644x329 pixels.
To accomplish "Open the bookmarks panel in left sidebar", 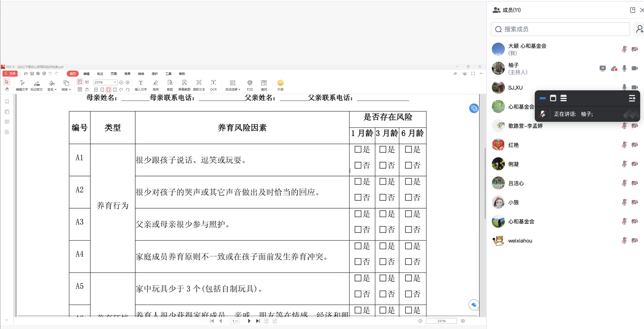I will click(7, 101).
